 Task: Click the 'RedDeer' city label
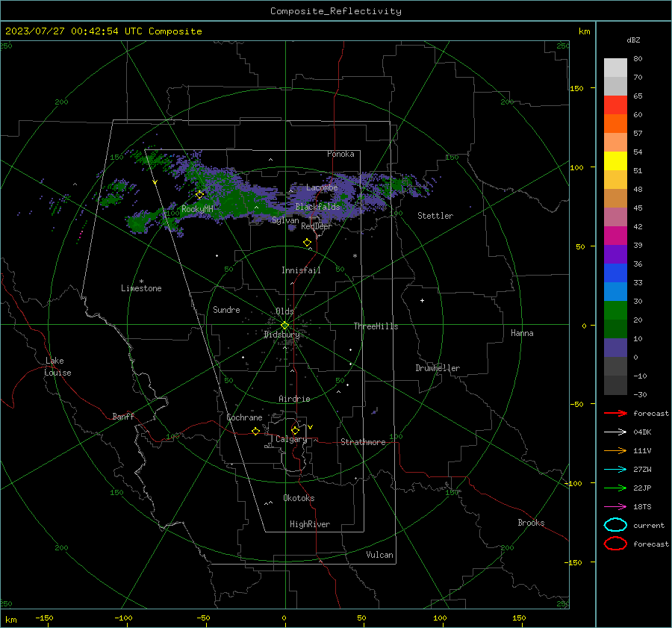click(317, 226)
